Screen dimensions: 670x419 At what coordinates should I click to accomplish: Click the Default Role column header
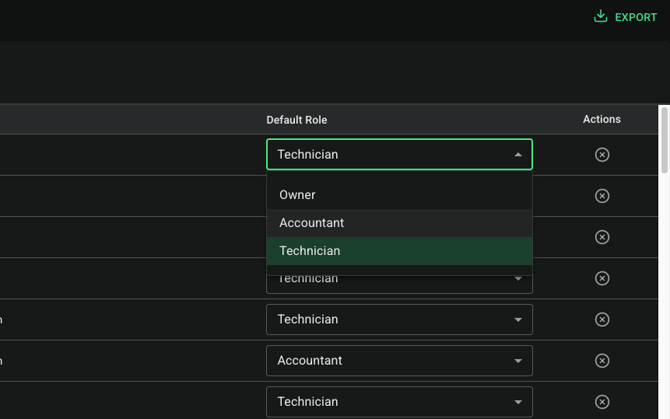pos(297,120)
